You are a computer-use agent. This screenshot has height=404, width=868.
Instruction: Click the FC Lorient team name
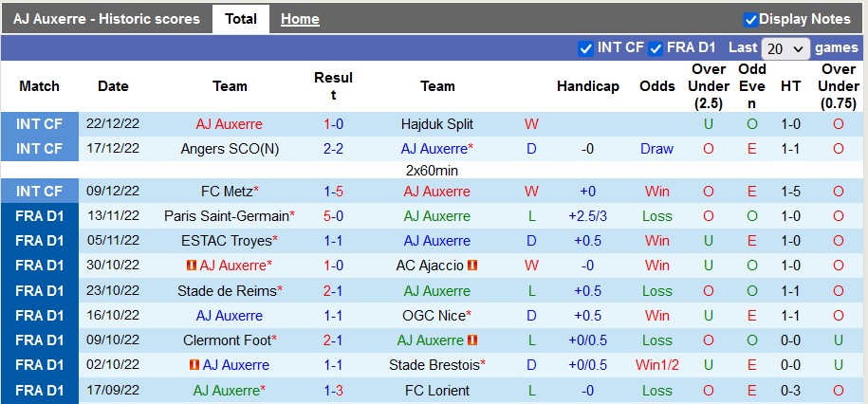click(x=436, y=390)
